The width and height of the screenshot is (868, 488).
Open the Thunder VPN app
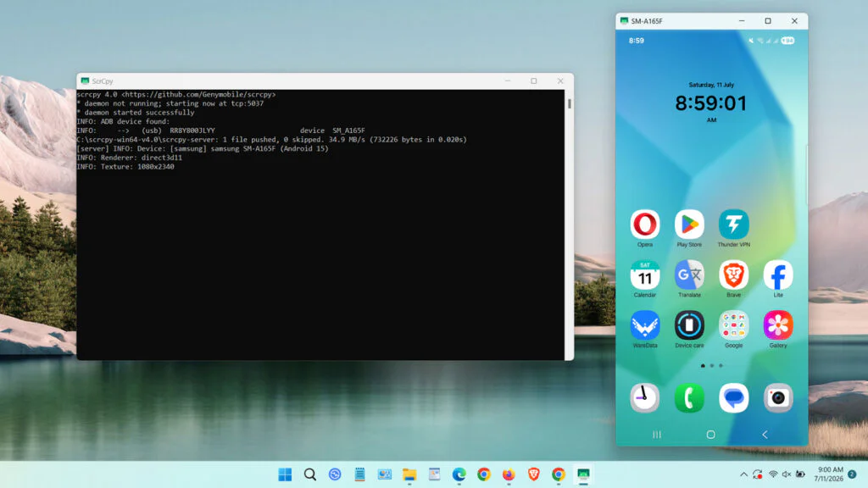tap(733, 225)
